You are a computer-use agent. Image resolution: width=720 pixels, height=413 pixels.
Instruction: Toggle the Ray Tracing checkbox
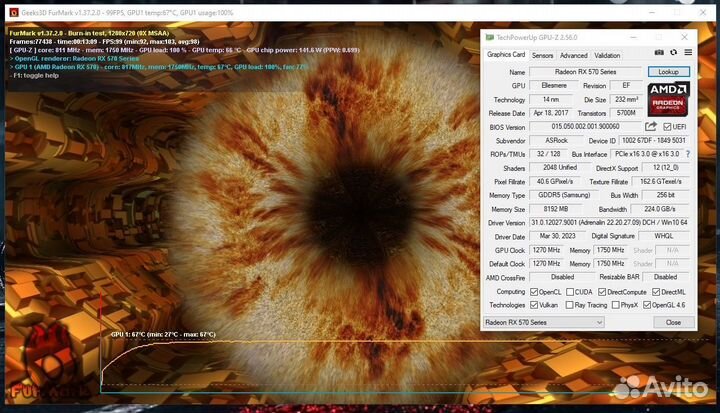point(570,305)
